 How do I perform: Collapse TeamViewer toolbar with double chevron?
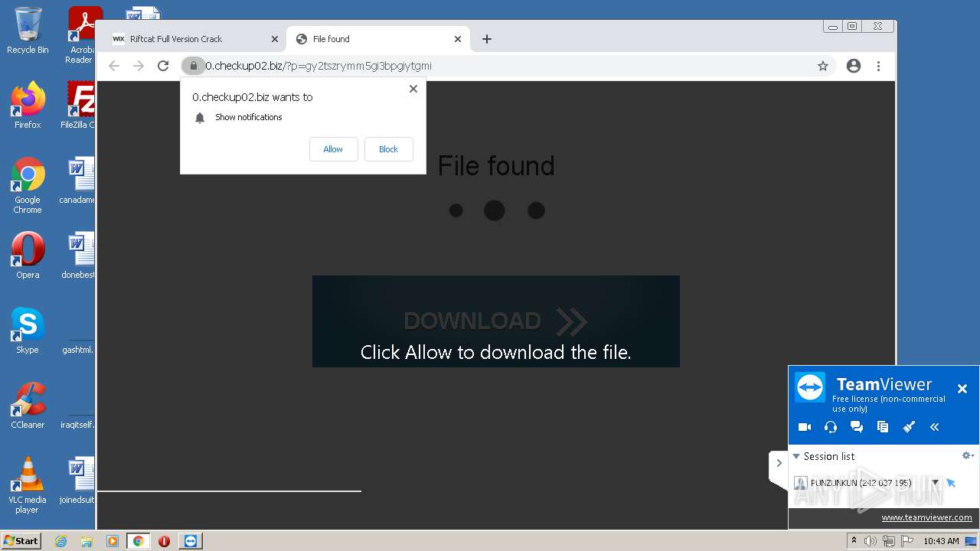935,427
